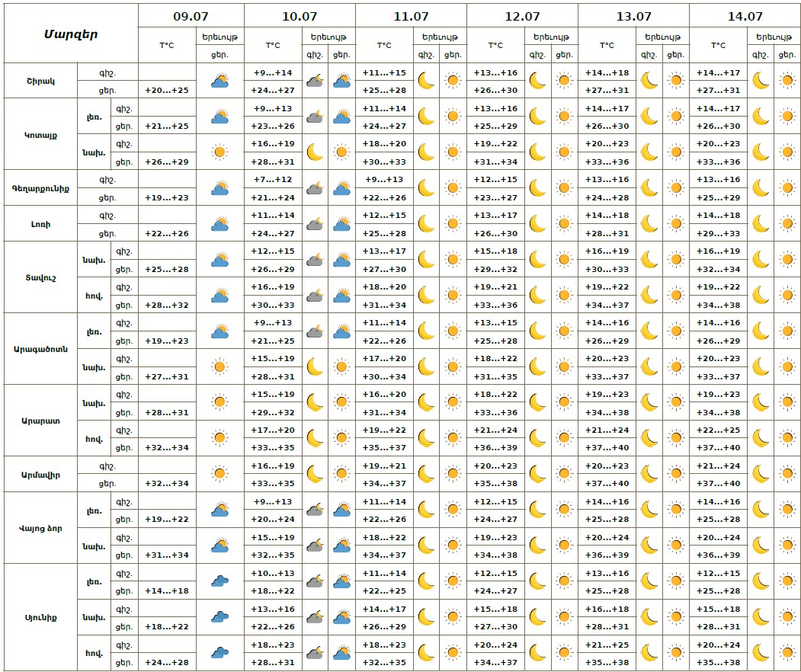Select the Շիրակ region row label
801x672 pixels.
pos(40,82)
